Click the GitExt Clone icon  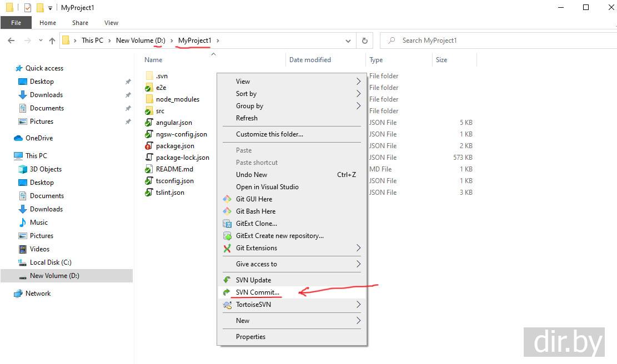[x=227, y=224]
